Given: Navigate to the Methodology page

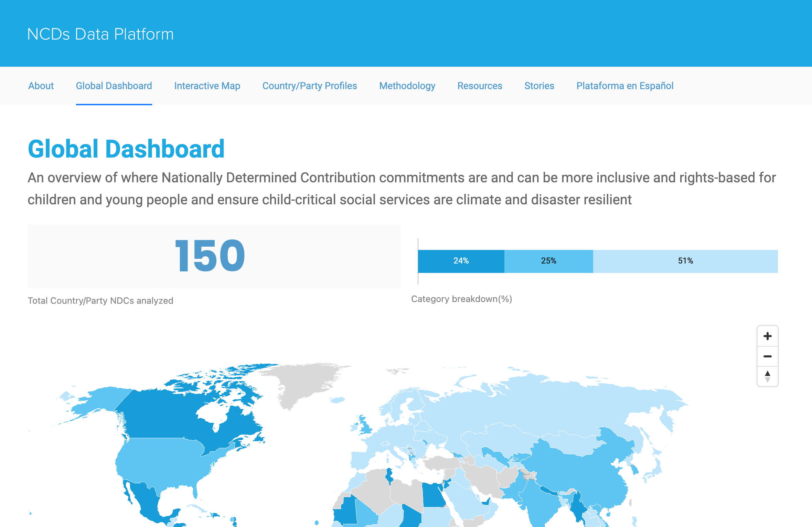Looking at the screenshot, I should (407, 86).
